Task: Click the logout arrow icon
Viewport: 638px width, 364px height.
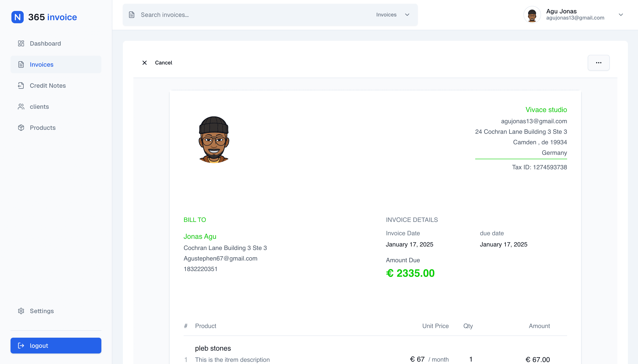Action: pyautogui.click(x=21, y=346)
